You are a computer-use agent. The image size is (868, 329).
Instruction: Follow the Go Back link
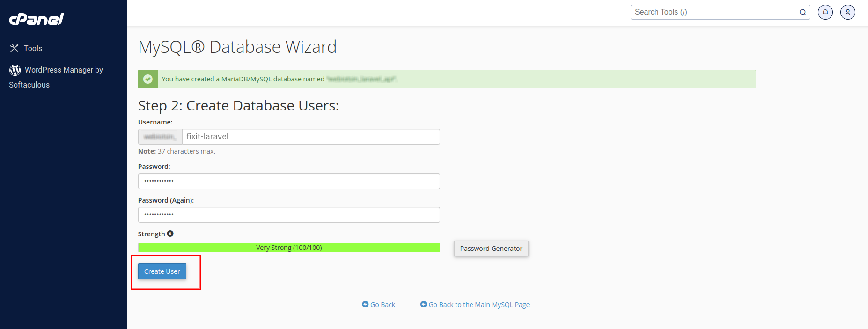tap(383, 305)
